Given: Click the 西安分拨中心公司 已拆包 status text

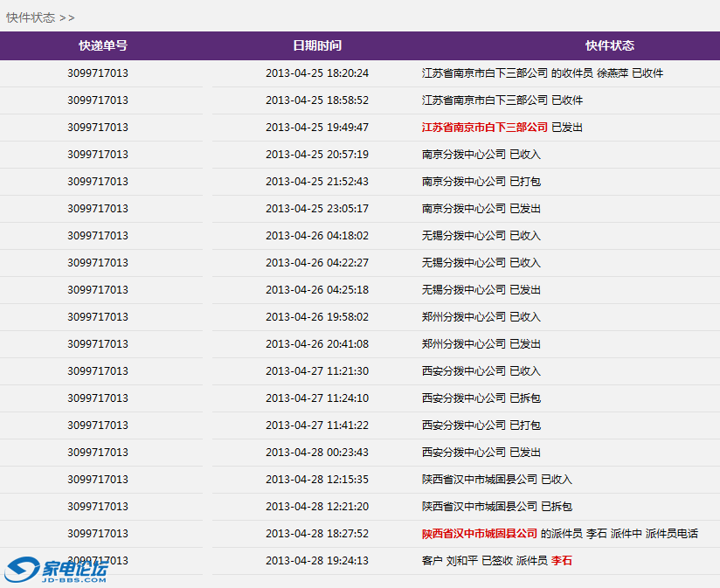Looking at the screenshot, I should pos(481,398).
